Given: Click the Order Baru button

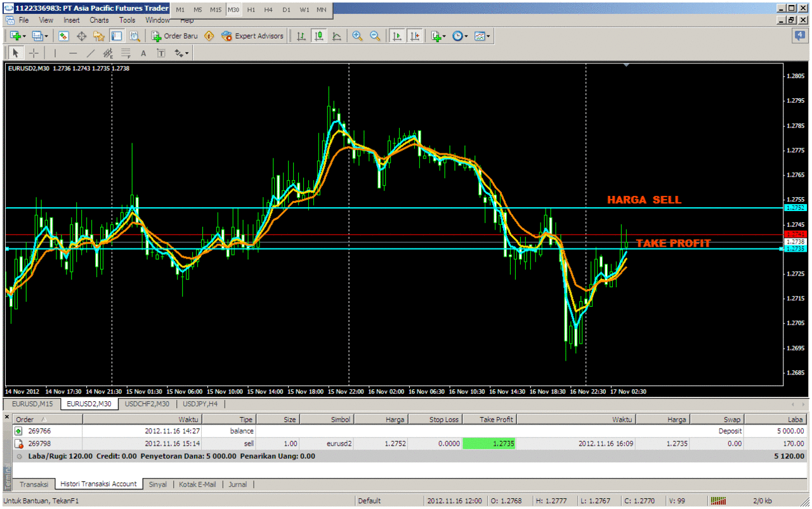Looking at the screenshot, I should 174,36.
